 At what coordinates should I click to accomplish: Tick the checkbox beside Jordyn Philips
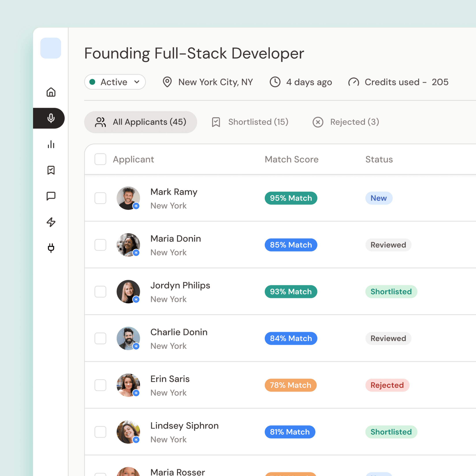point(100,292)
